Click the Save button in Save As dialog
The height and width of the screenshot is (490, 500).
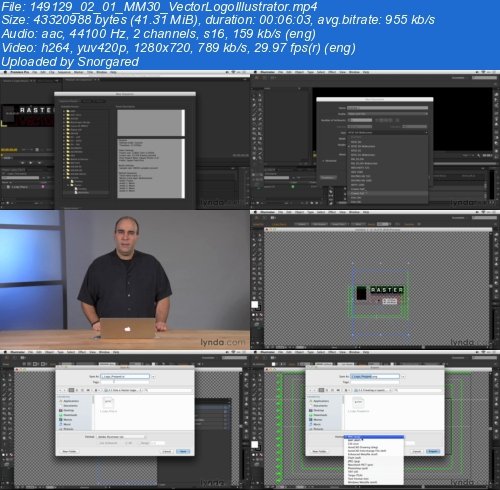tap(183, 451)
